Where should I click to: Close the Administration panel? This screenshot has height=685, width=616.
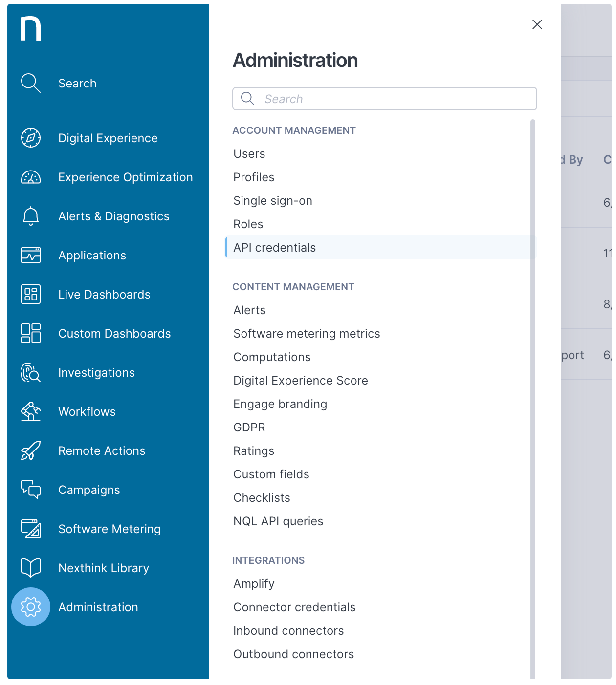pos(537,24)
